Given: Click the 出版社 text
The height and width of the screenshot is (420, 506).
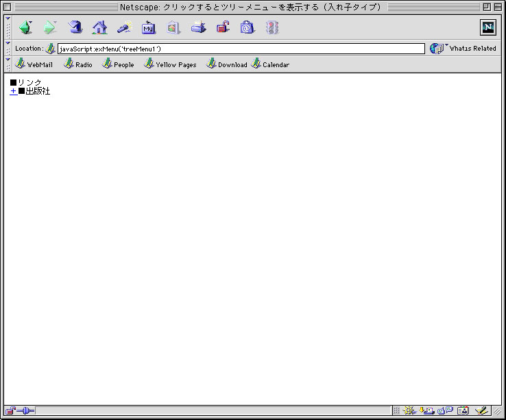Looking at the screenshot, I should (x=38, y=91).
